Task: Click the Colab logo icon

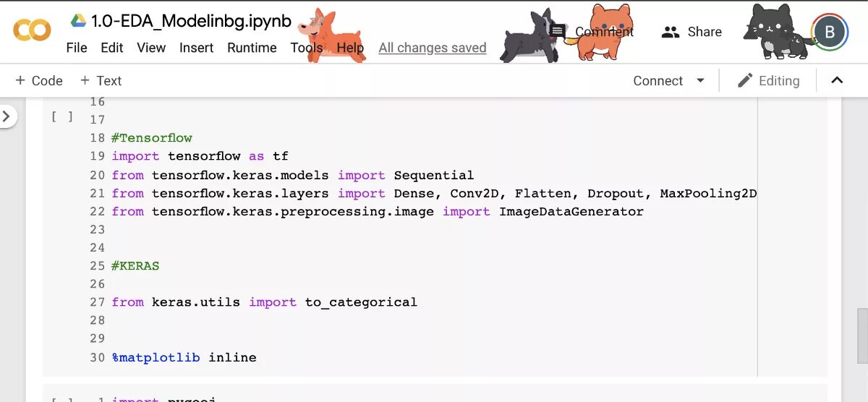Action: coord(32,30)
